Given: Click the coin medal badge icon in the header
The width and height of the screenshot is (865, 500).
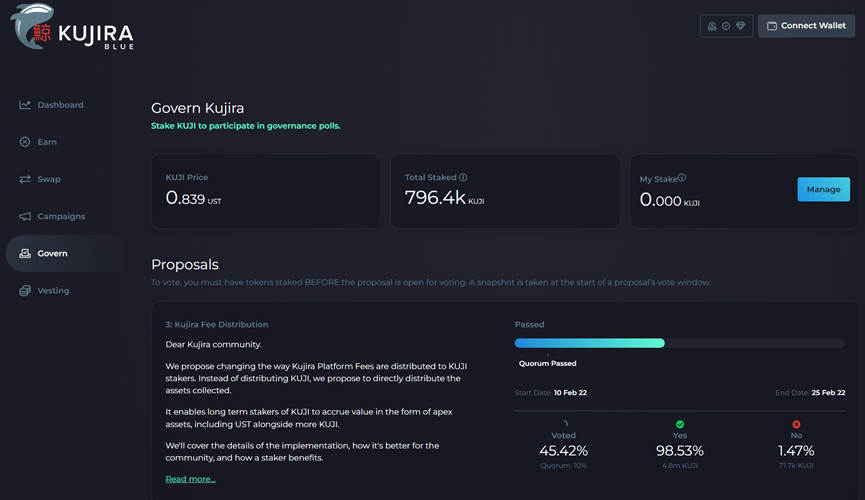Looking at the screenshot, I should tap(712, 26).
